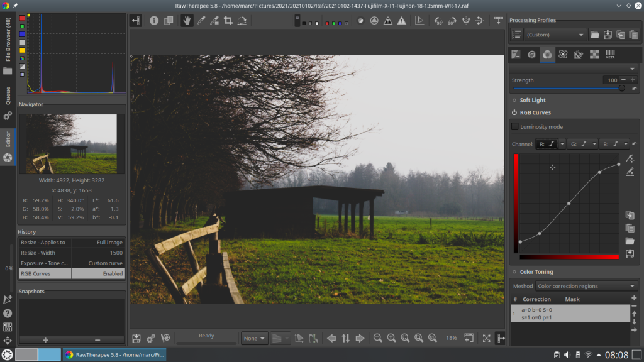Image resolution: width=644 pixels, height=362 pixels.
Task: Select the Crop tool in the toolbar
Action: 228,21
